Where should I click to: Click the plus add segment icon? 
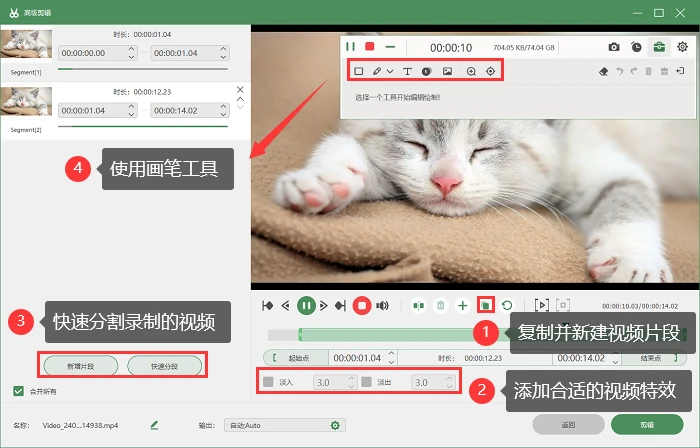tap(462, 306)
